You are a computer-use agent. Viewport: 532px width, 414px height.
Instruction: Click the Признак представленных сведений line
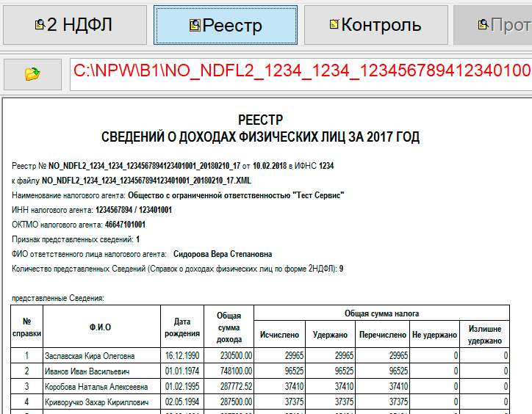[x=76, y=239]
